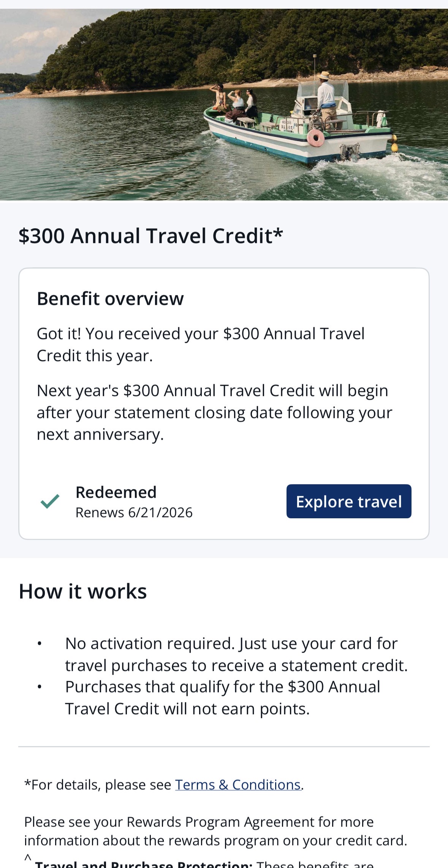Click the No activation required bullet text
Screen dimensions: 448x868
236,655
